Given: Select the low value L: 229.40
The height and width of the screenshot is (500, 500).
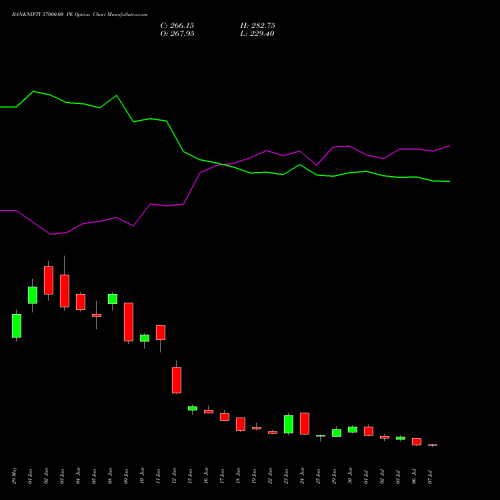Looking at the screenshot, I should (x=257, y=34).
